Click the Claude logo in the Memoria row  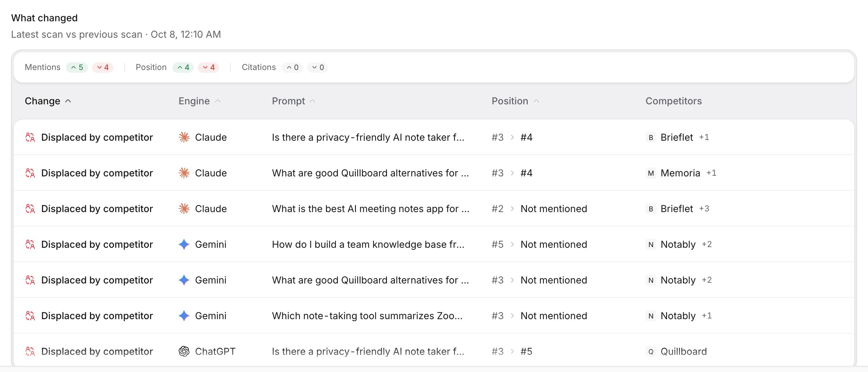[184, 173]
